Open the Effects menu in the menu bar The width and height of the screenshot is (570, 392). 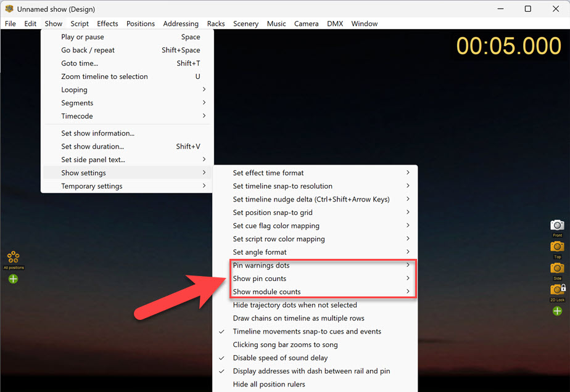click(107, 23)
